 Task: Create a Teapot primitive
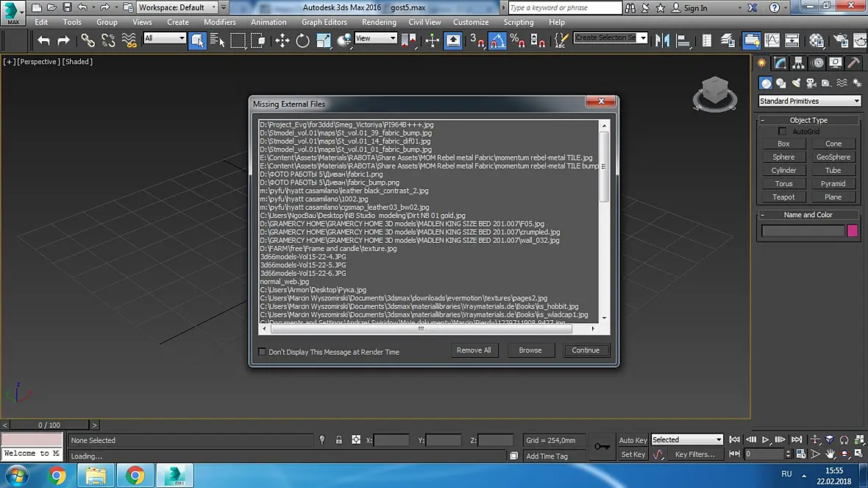[783, 197]
